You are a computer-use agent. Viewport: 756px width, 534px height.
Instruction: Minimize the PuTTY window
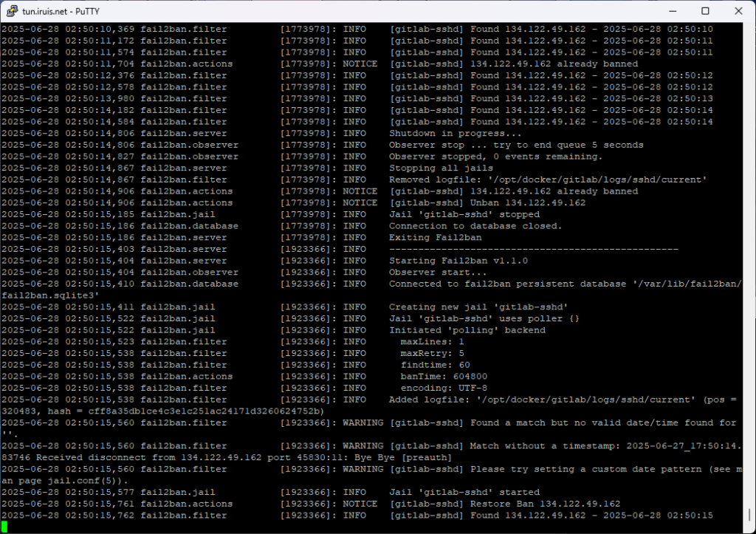673,11
